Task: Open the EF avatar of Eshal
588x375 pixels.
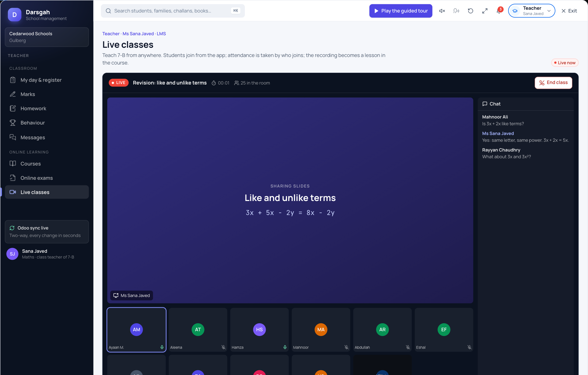Action: coord(444,329)
